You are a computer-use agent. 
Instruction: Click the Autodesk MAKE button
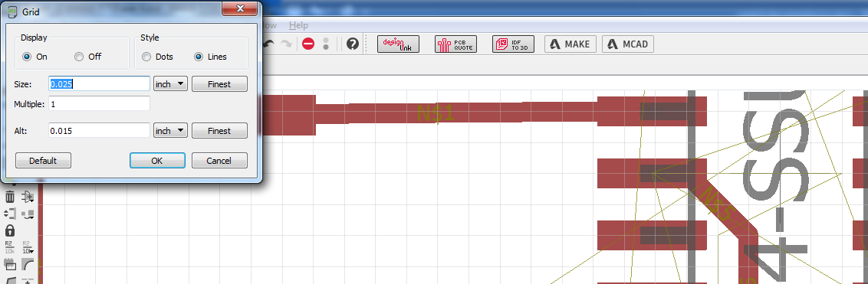click(x=570, y=44)
